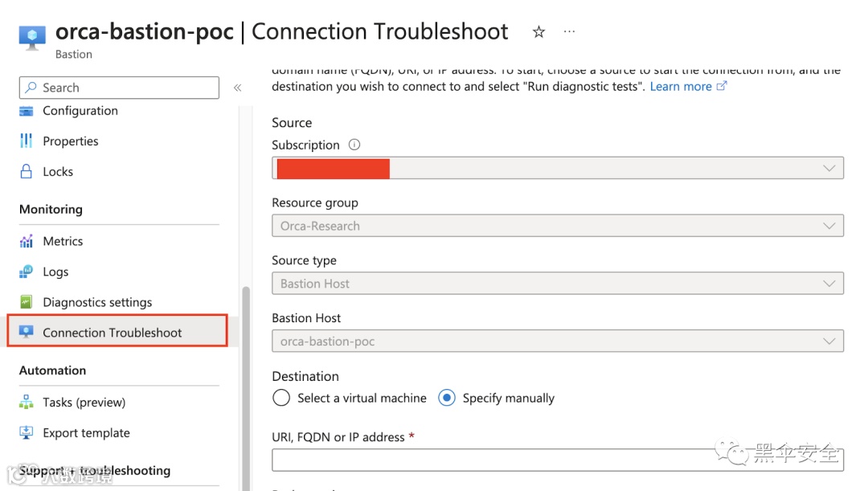Click the favorite star icon in header

(538, 32)
